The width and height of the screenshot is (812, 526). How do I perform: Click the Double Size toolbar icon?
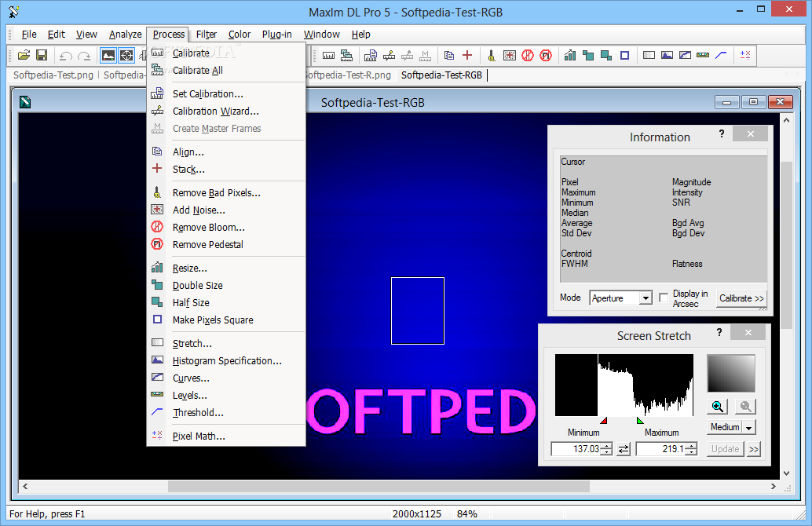(x=588, y=56)
